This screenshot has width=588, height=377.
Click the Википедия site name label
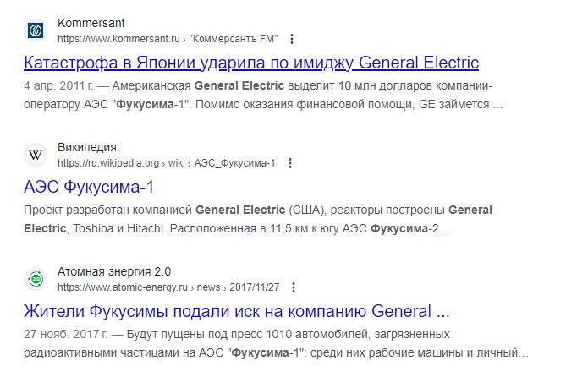(87, 148)
